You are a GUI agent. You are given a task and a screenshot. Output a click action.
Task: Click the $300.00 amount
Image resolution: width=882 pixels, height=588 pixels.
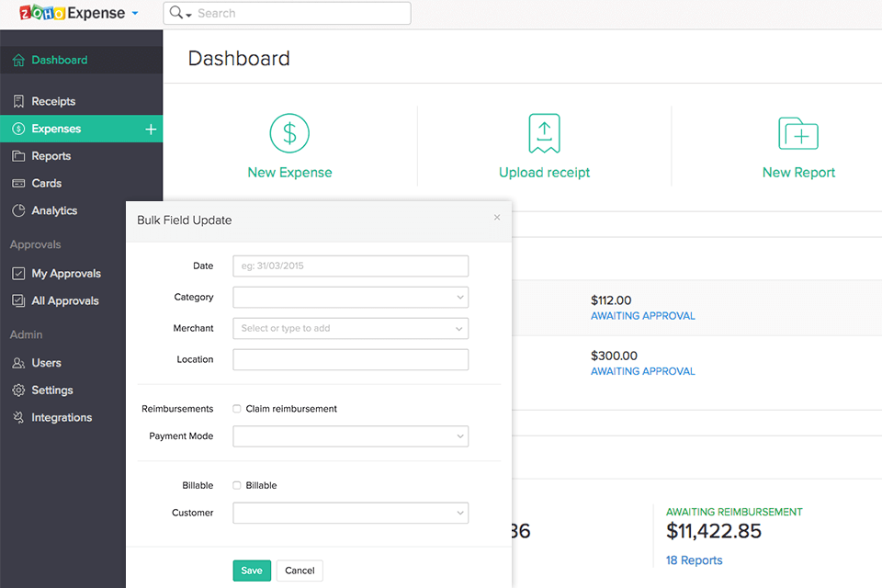615,356
